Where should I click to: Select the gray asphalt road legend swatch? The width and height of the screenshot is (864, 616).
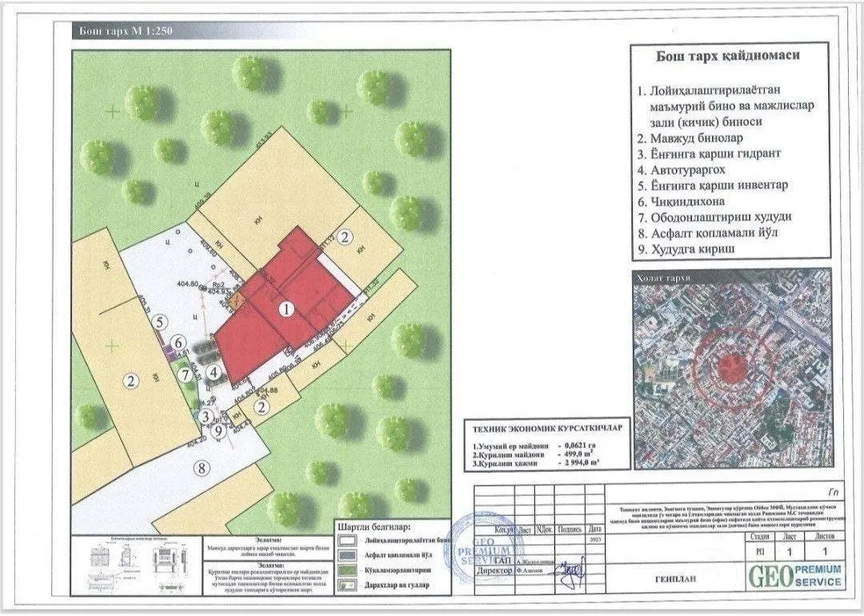[348, 555]
